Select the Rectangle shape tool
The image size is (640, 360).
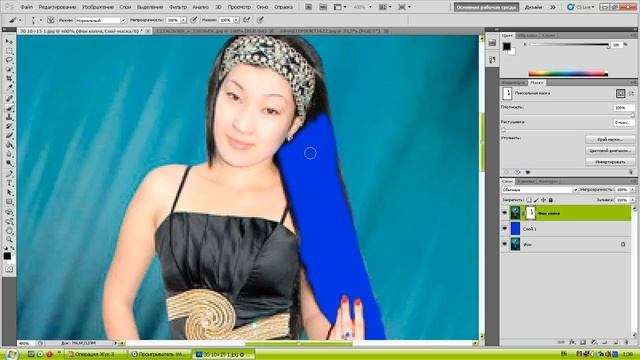coord(9,202)
